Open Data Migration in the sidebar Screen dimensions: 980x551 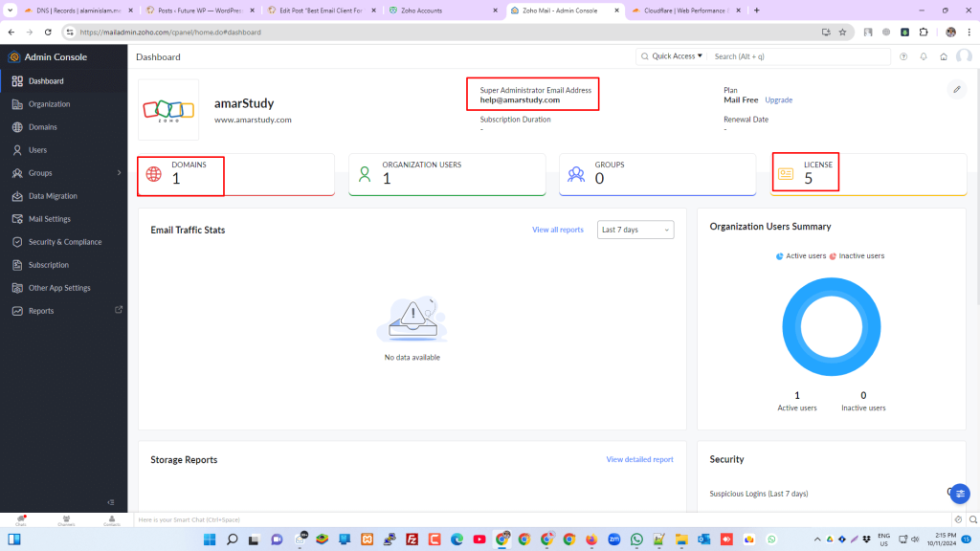click(64, 196)
